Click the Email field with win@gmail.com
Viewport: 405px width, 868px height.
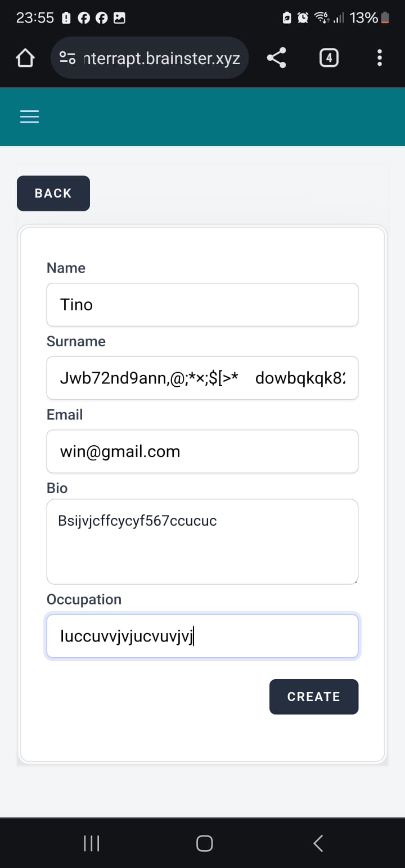click(202, 451)
